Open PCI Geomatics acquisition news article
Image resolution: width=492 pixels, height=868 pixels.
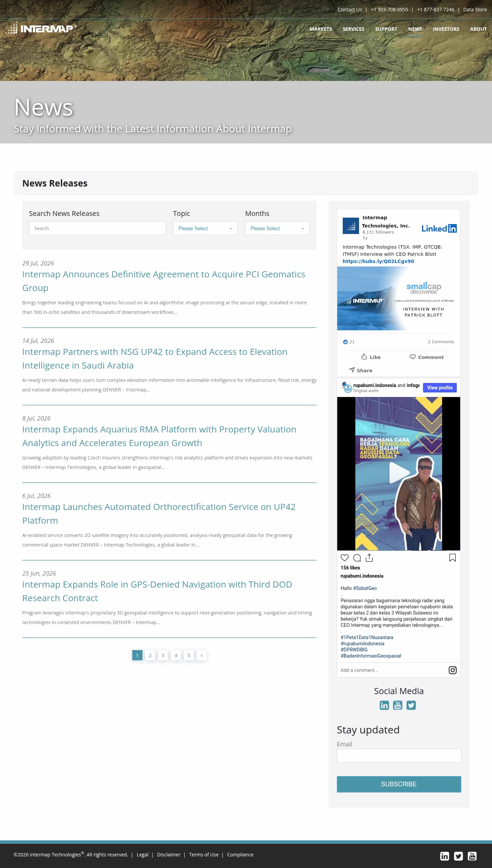(164, 281)
